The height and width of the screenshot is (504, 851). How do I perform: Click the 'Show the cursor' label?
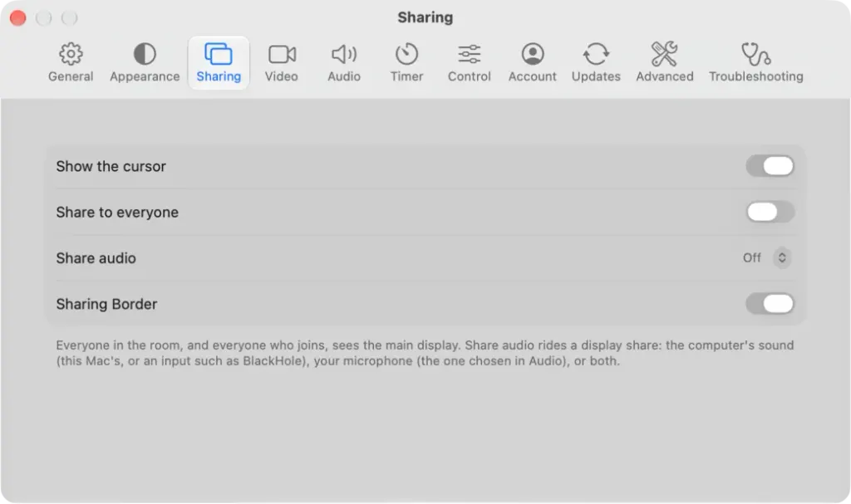pos(111,166)
